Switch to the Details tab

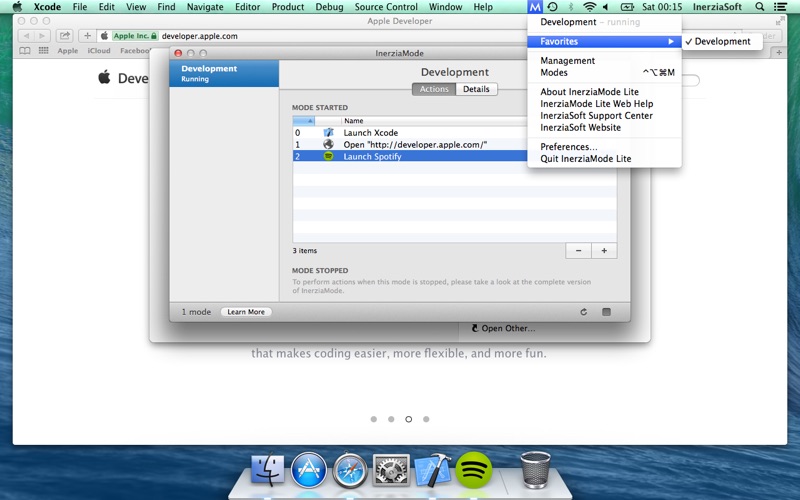[x=476, y=89]
